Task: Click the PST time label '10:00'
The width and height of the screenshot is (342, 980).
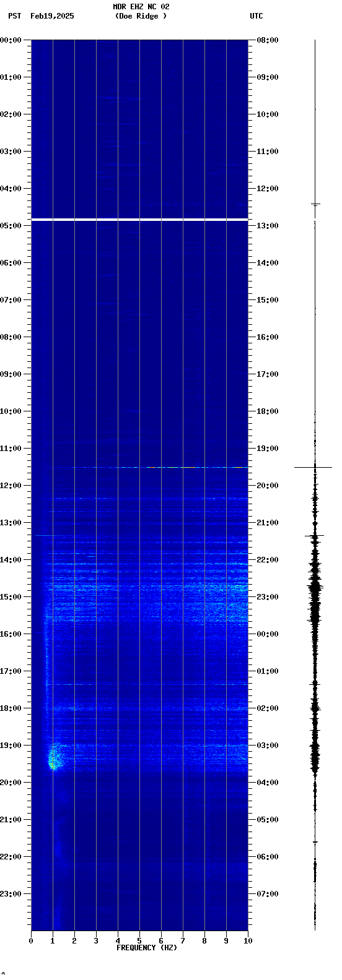Action: (x=11, y=411)
